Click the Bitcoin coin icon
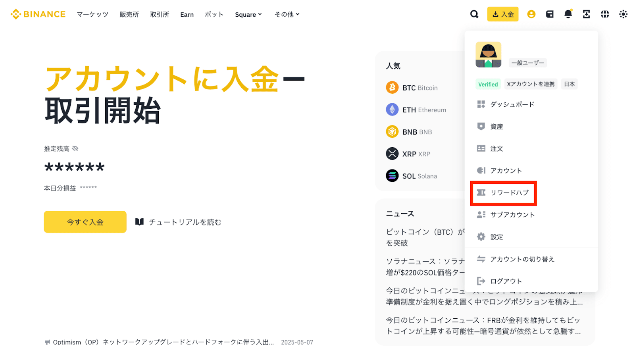 tap(392, 87)
